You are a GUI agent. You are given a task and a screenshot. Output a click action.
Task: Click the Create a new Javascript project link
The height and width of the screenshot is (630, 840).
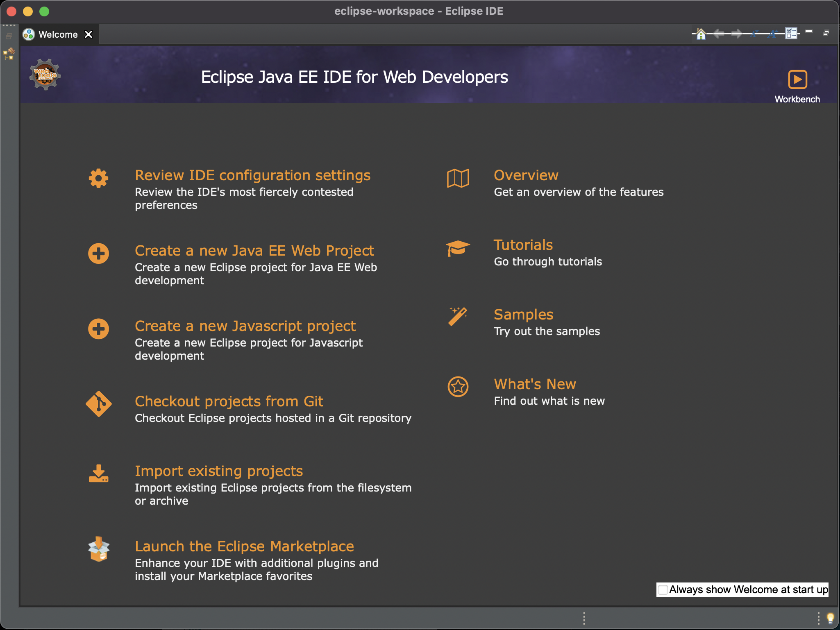point(245,326)
